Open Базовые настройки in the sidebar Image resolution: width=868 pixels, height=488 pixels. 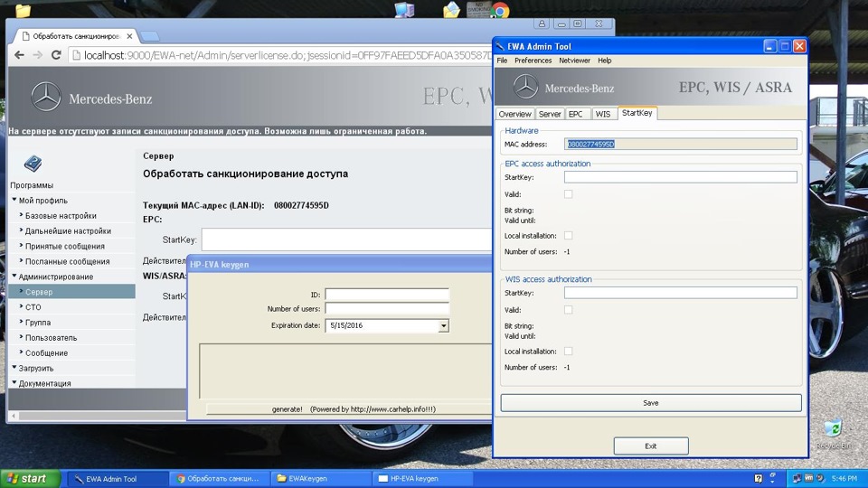61,216
